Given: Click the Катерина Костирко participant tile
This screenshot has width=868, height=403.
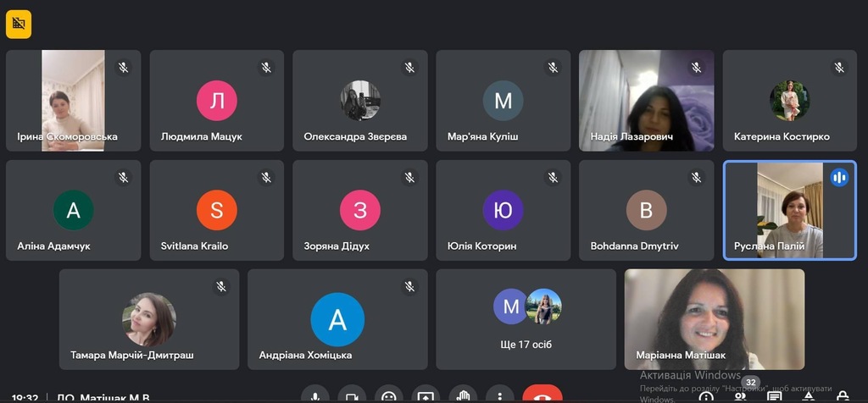Looking at the screenshot, I should pyautogui.click(x=789, y=100).
